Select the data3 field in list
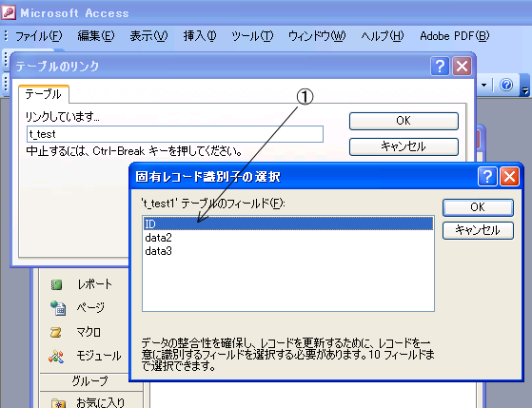 [x=288, y=251]
